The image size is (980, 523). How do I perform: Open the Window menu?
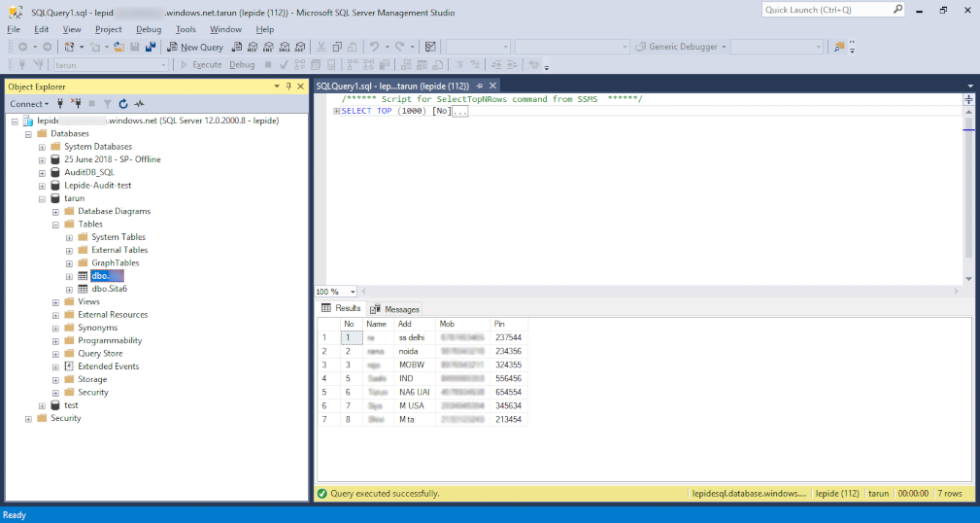225,29
